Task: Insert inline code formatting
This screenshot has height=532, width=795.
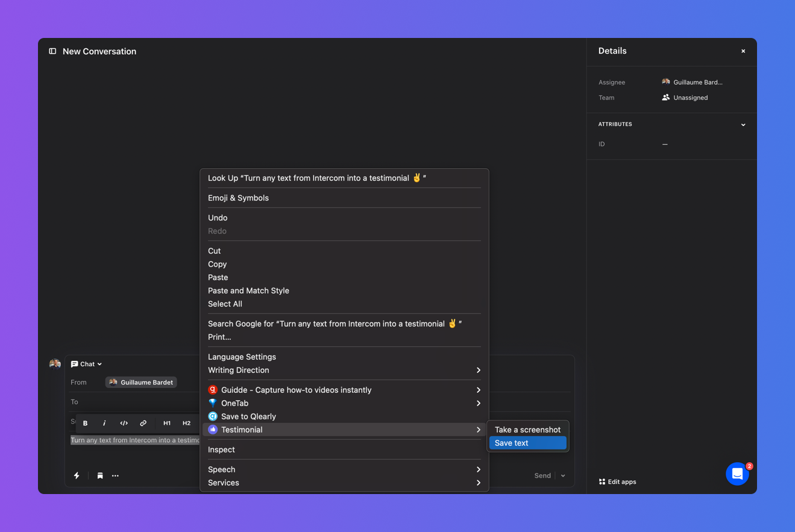Action: pyautogui.click(x=124, y=423)
